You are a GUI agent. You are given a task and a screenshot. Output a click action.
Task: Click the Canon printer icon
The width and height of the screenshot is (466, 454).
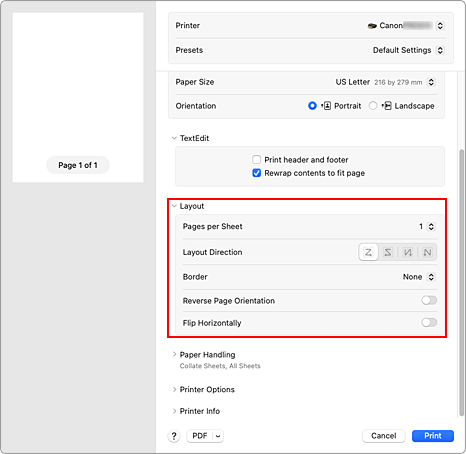pos(372,26)
